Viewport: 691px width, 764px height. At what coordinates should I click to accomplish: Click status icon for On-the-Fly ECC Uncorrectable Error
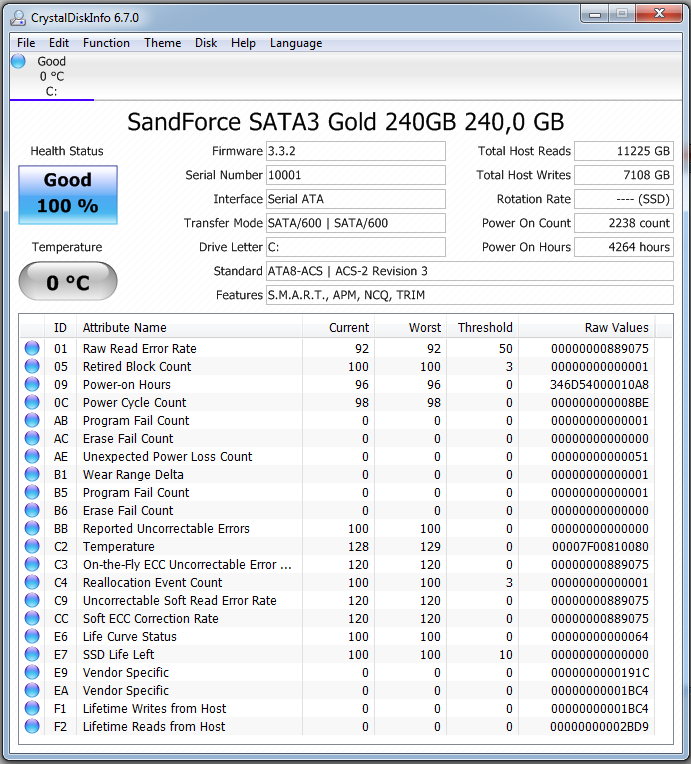pos(32,564)
